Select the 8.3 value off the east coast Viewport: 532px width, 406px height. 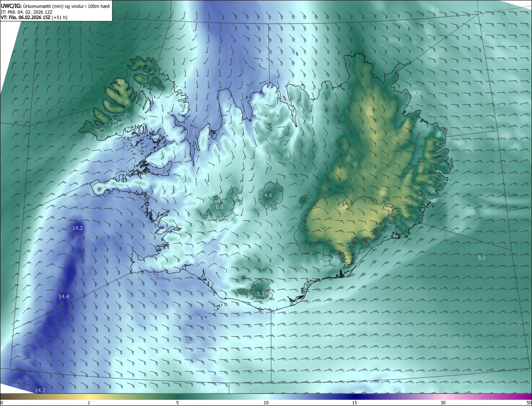pyautogui.click(x=471, y=212)
